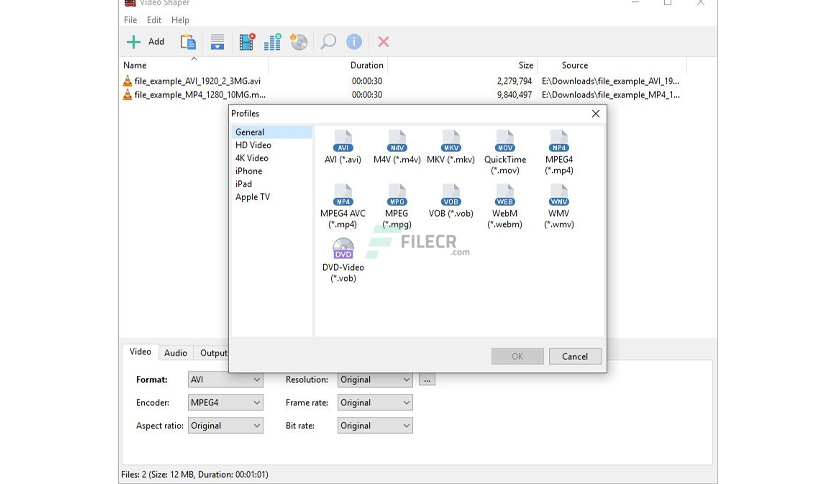This screenshot has height=484, width=836.
Task: Click the size value 2,279,794
Action: pyautogui.click(x=515, y=81)
